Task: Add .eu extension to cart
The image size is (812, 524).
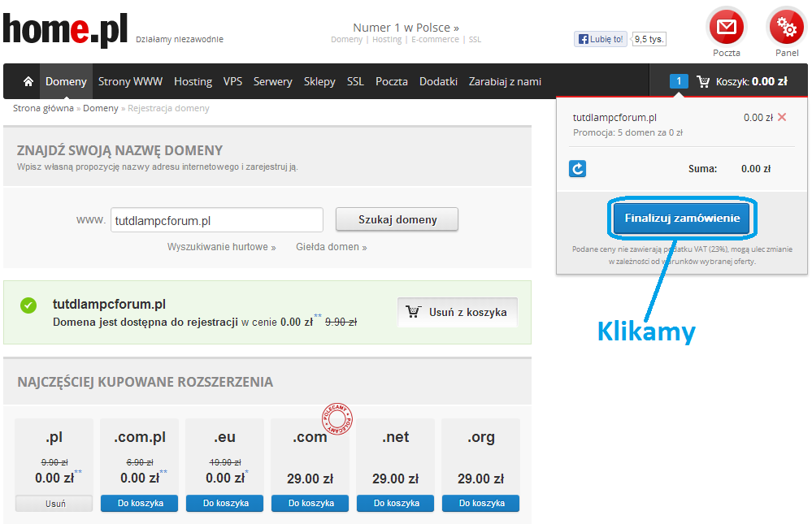Action: (x=225, y=504)
